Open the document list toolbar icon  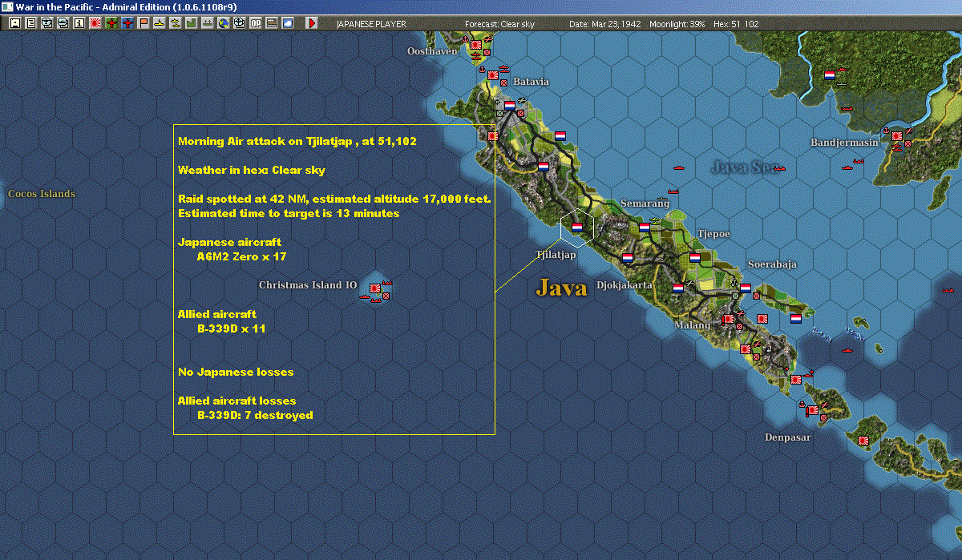30,23
